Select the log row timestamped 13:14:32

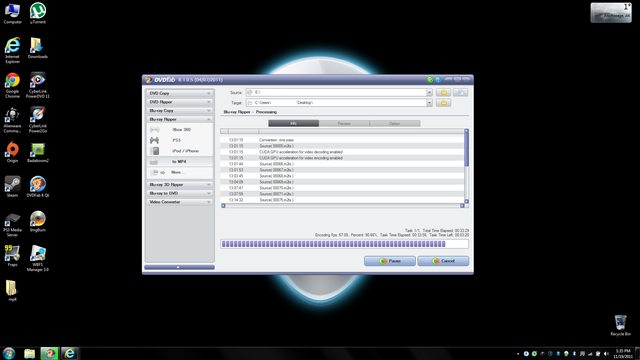[342, 200]
